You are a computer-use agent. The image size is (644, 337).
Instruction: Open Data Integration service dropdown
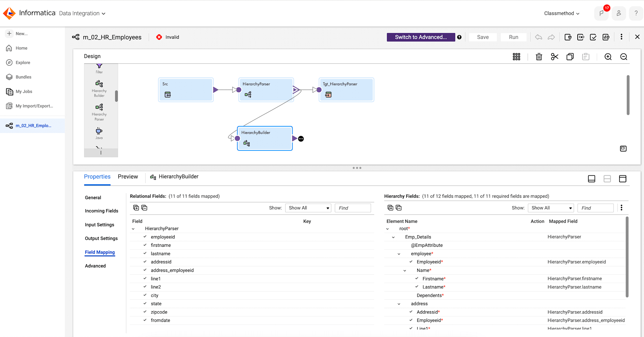[82, 13]
